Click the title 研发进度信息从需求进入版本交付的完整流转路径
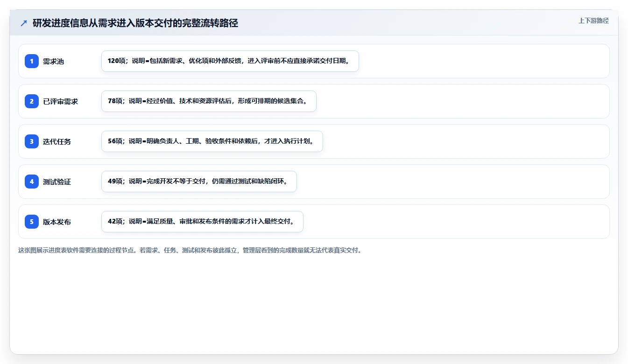 (x=135, y=23)
